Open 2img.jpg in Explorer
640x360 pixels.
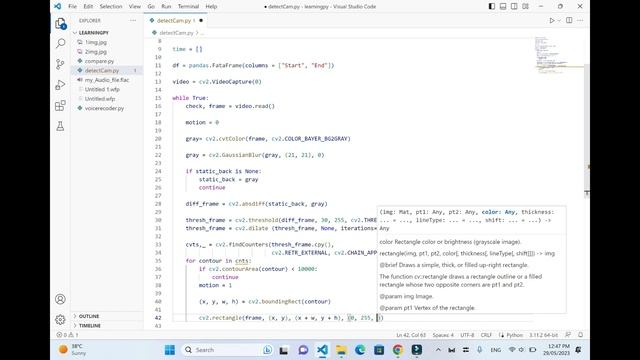96,52
